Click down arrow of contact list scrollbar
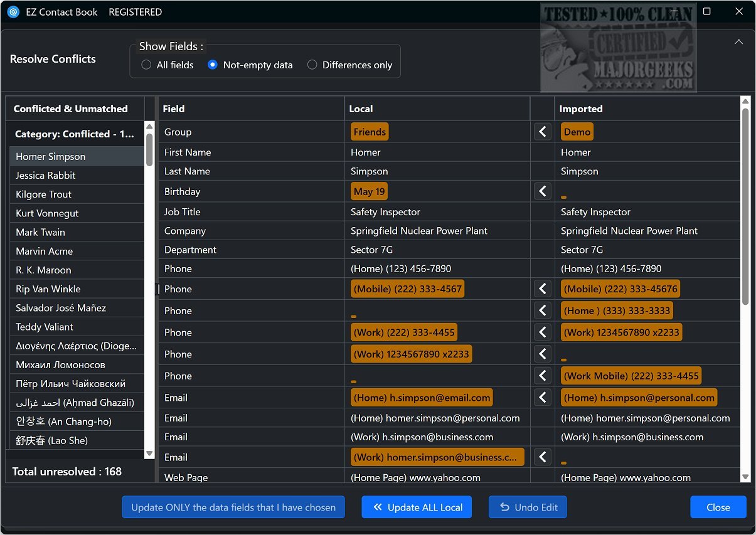 [149, 453]
